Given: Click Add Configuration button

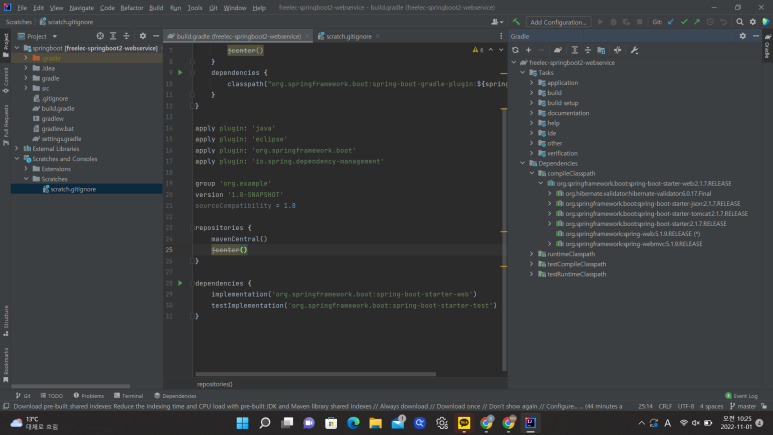Looking at the screenshot, I should 558,22.
